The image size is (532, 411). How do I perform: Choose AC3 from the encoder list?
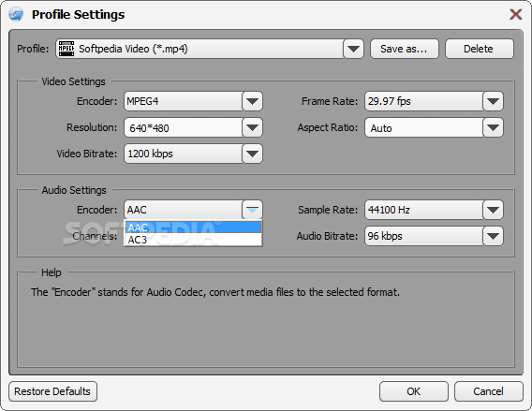193,240
